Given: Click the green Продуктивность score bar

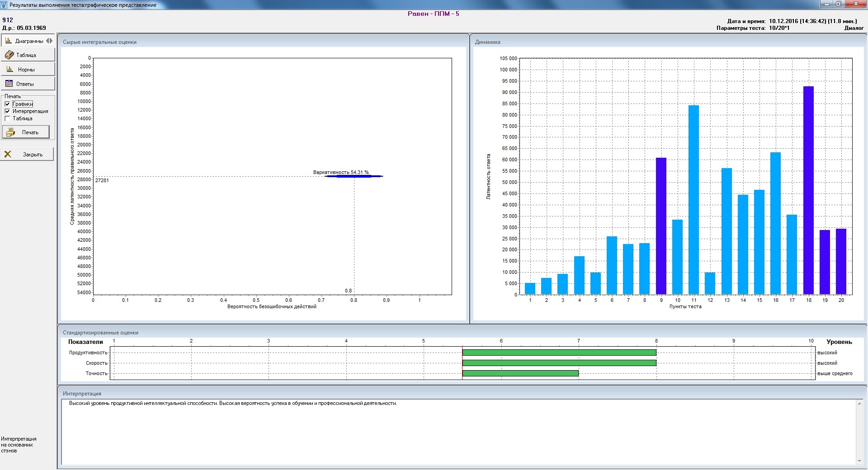Looking at the screenshot, I should point(559,352).
